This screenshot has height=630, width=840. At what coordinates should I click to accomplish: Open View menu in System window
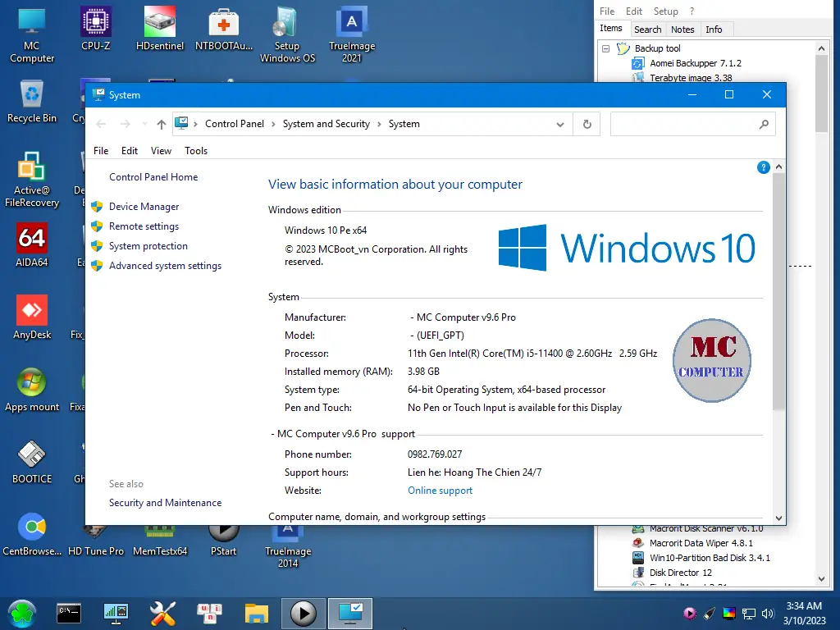coord(161,151)
